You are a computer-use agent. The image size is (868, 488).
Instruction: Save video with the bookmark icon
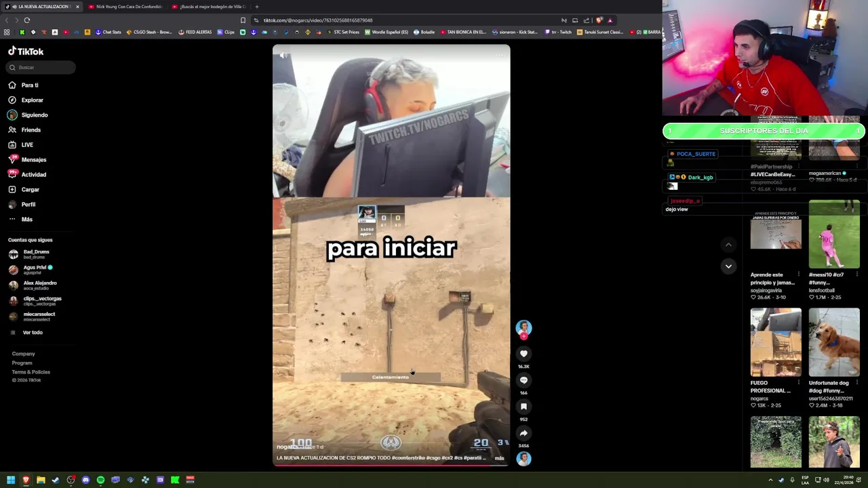tap(524, 407)
